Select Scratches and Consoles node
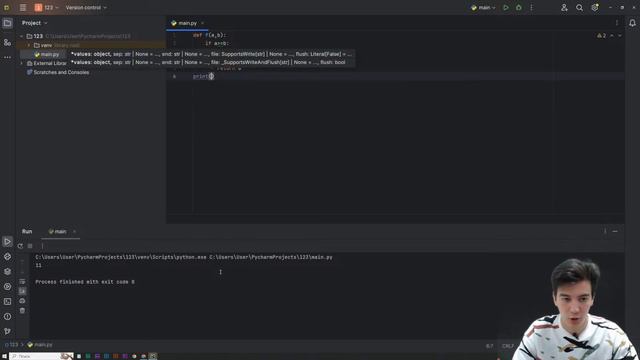Screen dimensions: 640x360 [x=58, y=72]
